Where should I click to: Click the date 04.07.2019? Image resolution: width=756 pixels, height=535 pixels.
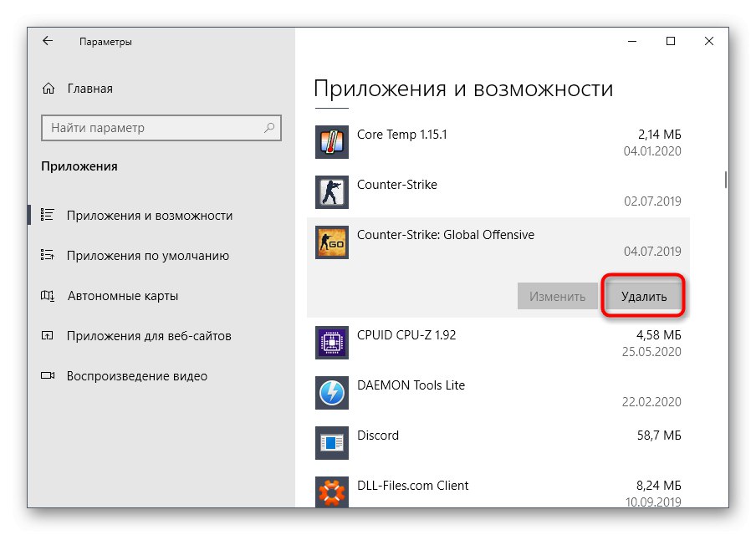click(652, 251)
